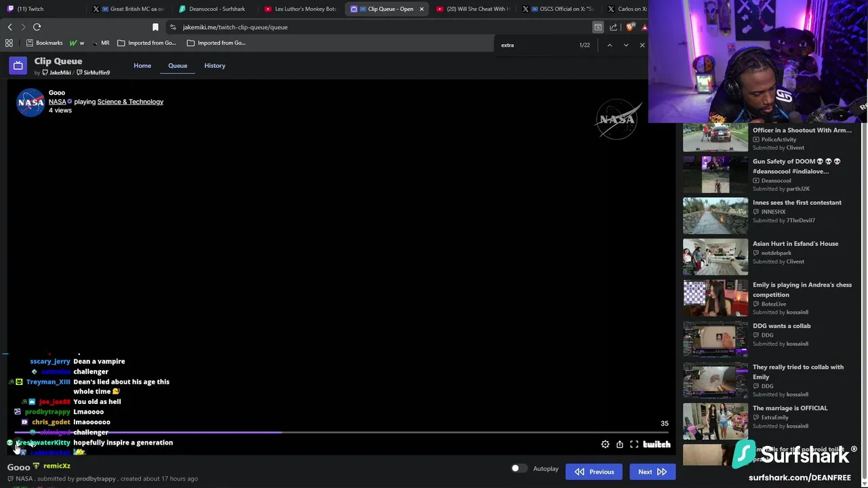Open the Deansocool - Surfshark browser tab
Screen dimensions: 868x488
pyautogui.click(x=214, y=9)
